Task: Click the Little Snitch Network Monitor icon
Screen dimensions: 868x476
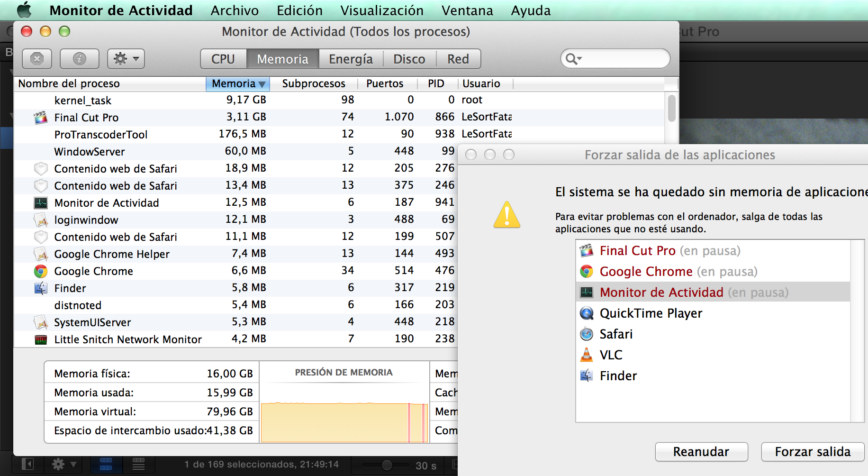Action: 41,339
